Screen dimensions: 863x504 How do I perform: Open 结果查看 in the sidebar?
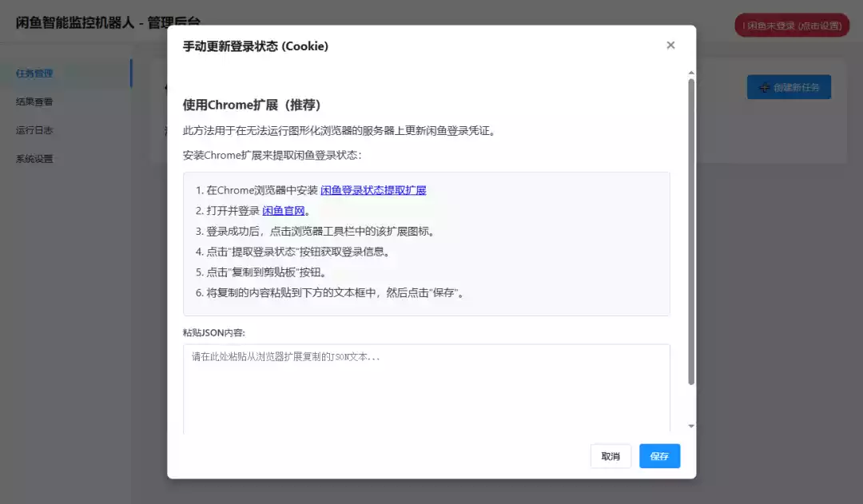pyautogui.click(x=34, y=102)
